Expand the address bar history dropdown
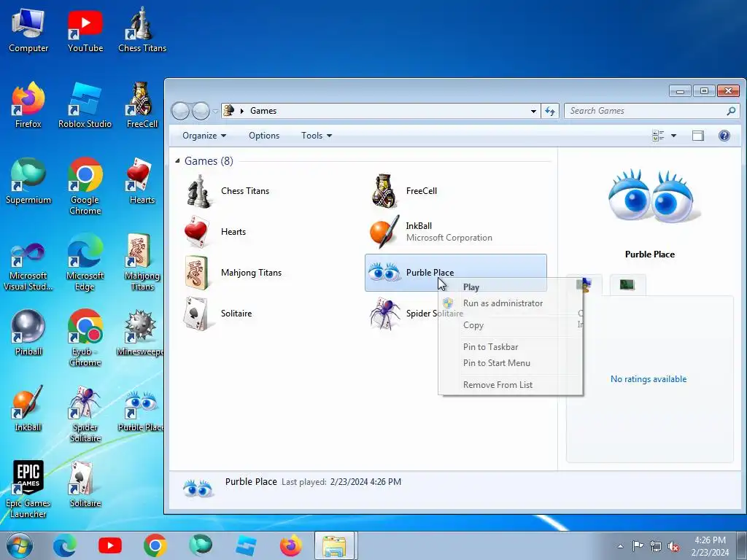This screenshot has height=560, width=747. click(x=533, y=111)
